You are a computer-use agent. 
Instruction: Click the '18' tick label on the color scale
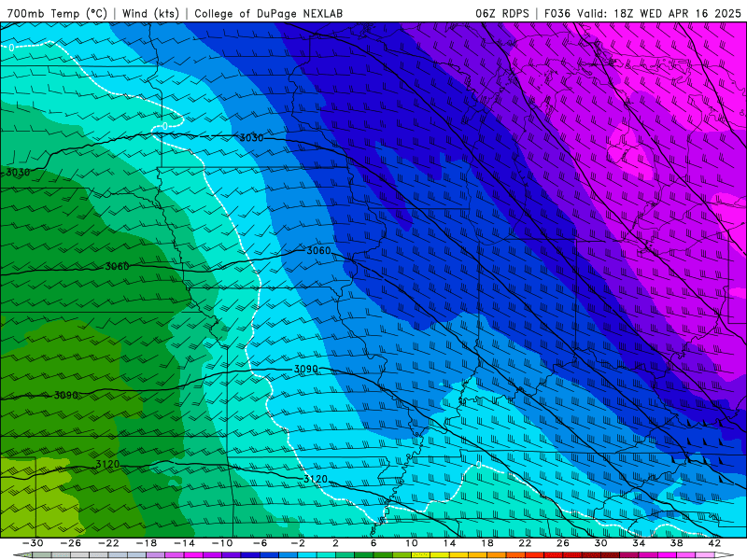487,543
